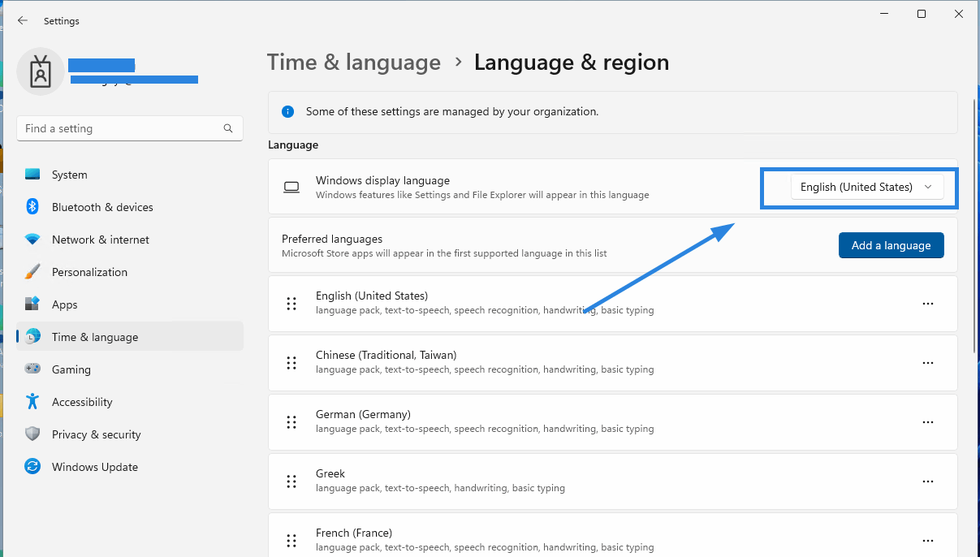The height and width of the screenshot is (557, 980).
Task: Go to Privacy & security
Action: [130, 434]
